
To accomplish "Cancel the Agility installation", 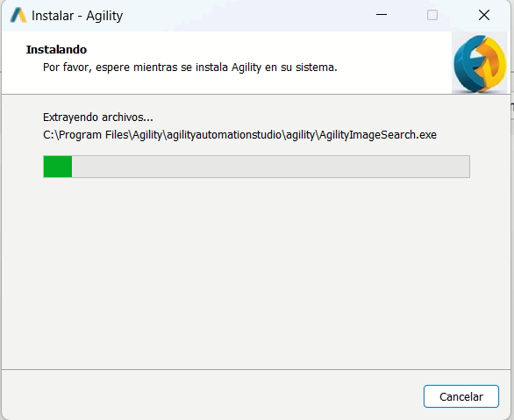I will tap(460, 396).
